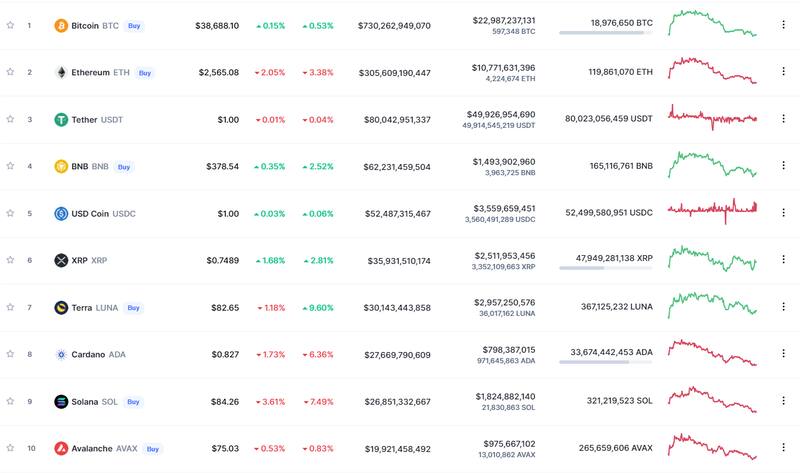Click the XRP logo icon
800x473 pixels.
click(61, 260)
